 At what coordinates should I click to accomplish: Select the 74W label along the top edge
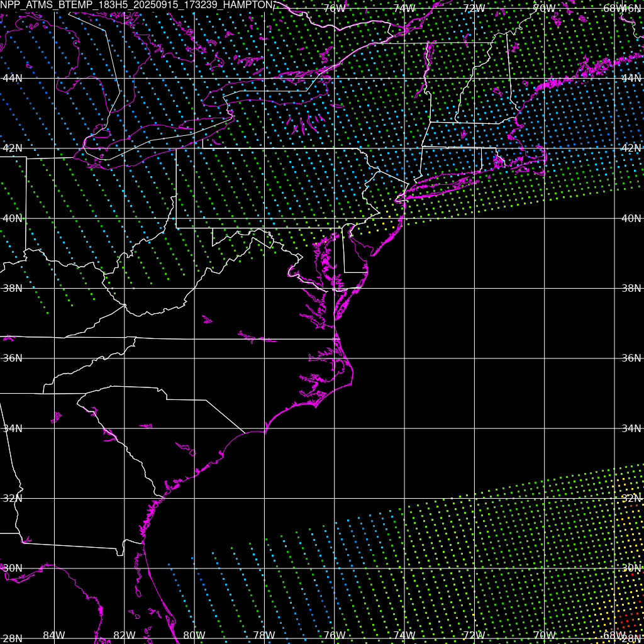point(404,8)
